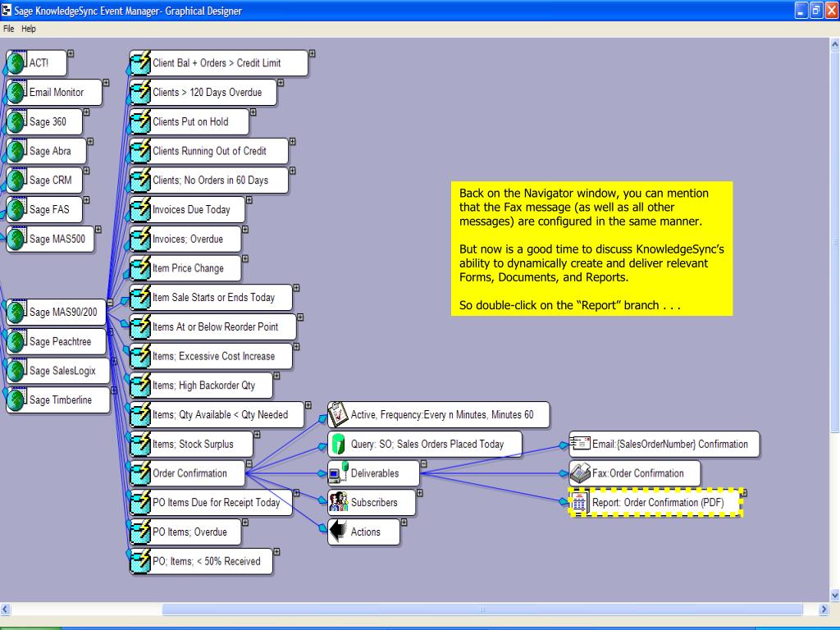Screen dimensions: 840x630
Task: Select the Sage FAS application node
Action: pos(44,209)
